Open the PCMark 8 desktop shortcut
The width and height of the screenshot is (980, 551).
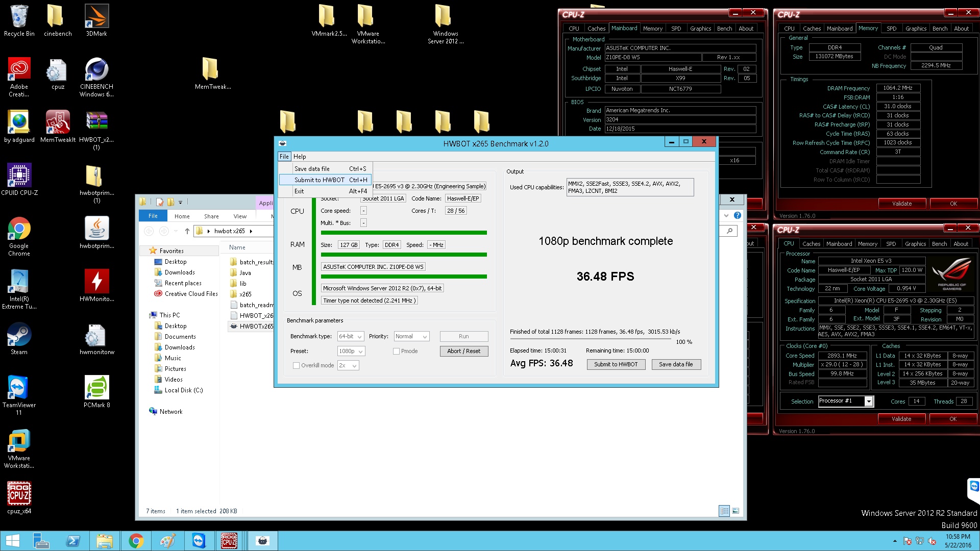[x=96, y=391]
